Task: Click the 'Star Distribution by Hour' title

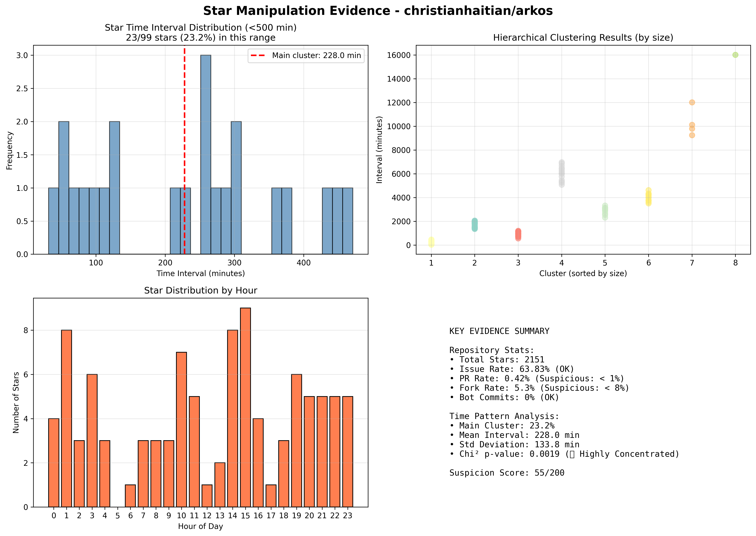Action: [201, 290]
